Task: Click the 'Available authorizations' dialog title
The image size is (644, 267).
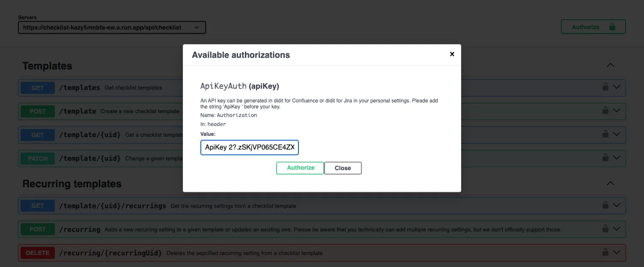Action: point(241,55)
